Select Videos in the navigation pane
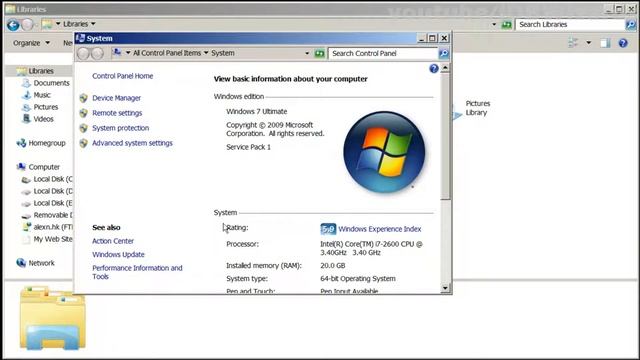This screenshot has width=640, height=360. (43, 119)
